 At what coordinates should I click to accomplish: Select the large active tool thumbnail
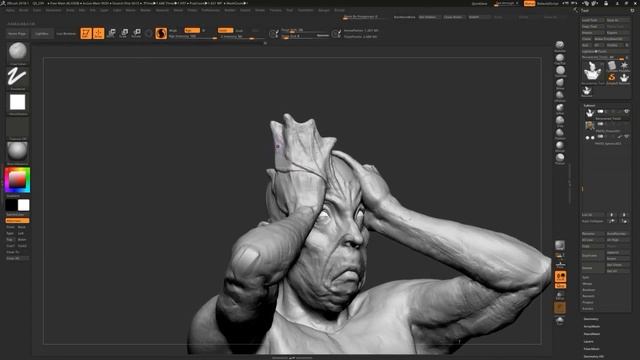pyautogui.click(x=593, y=71)
